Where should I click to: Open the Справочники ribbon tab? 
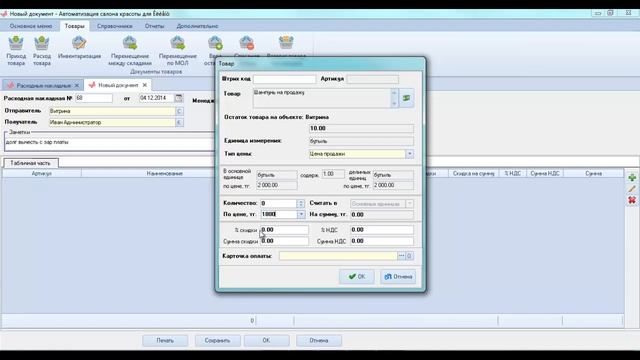115,26
